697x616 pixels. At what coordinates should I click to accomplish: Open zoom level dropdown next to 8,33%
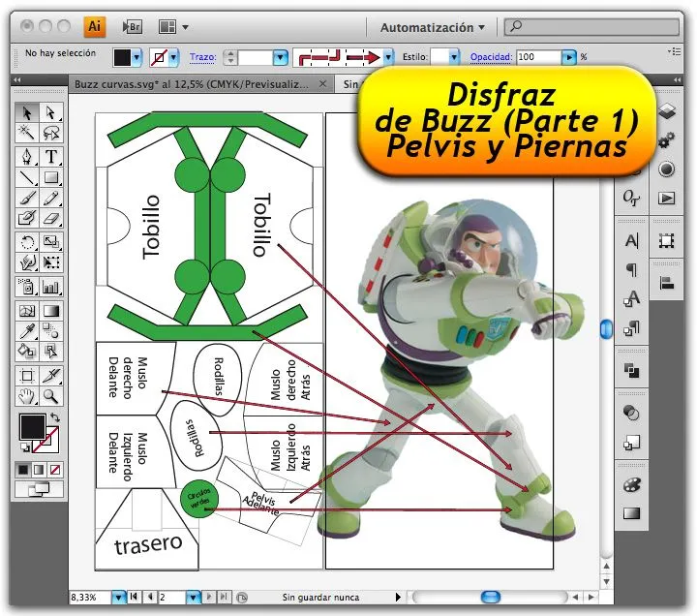118,597
